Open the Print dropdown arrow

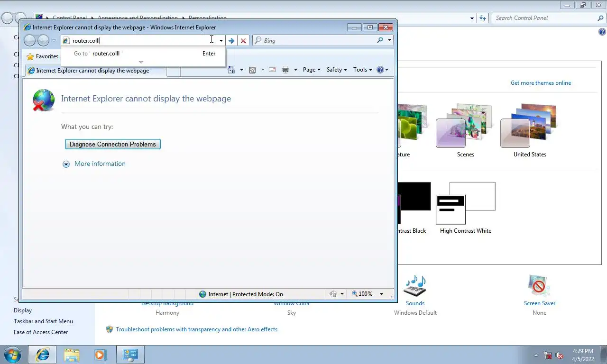point(295,70)
